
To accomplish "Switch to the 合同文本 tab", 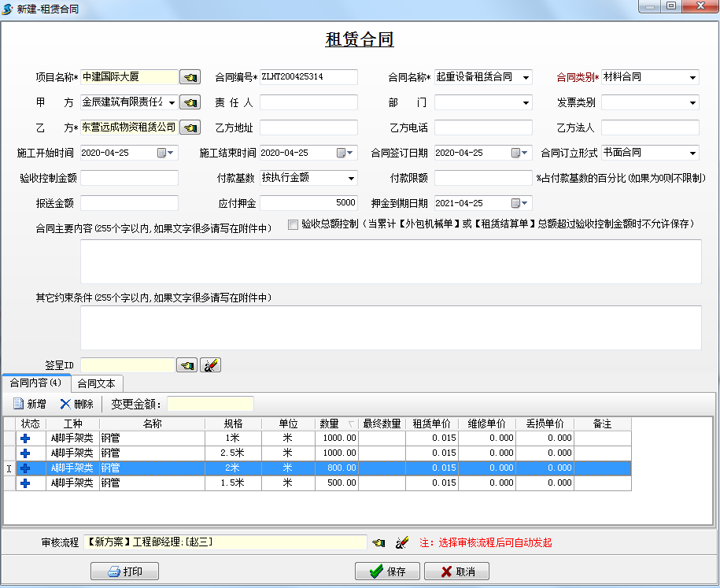I will coord(96,384).
